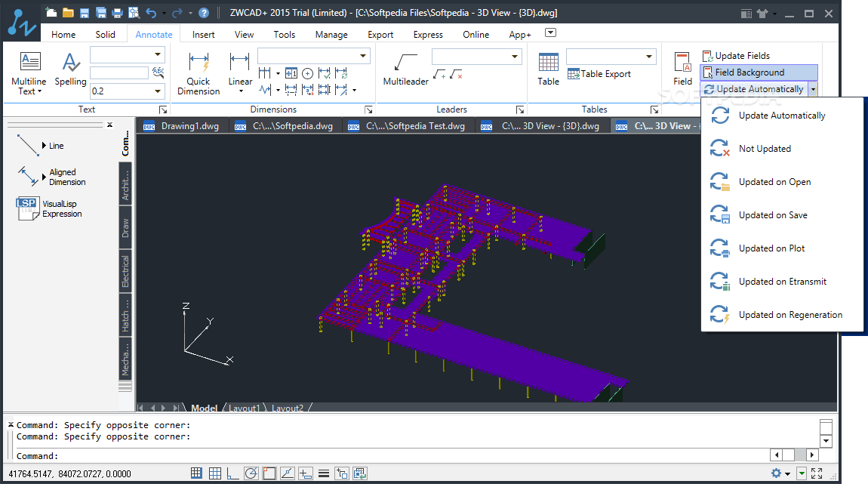Expand the Dimensions panel dialog launcher
Image resolution: width=868 pixels, height=484 pixels.
pyautogui.click(x=368, y=109)
